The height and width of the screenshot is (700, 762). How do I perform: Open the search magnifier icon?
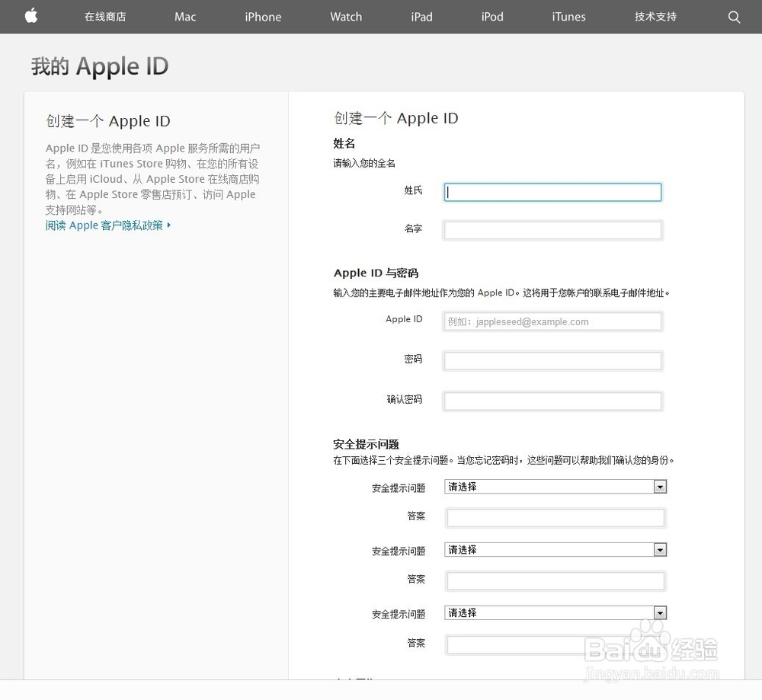(734, 17)
